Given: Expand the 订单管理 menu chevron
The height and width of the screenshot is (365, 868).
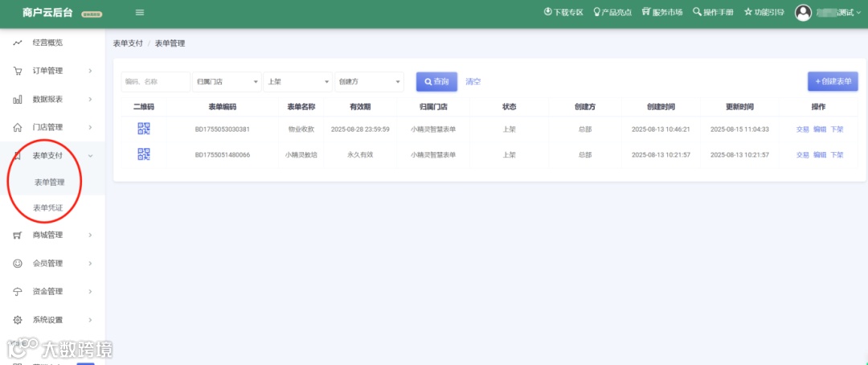Looking at the screenshot, I should point(90,71).
